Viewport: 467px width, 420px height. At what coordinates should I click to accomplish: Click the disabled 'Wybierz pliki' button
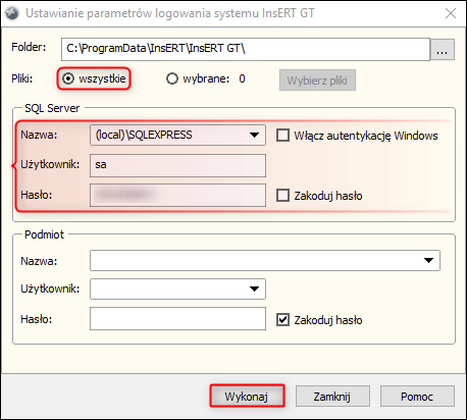tap(317, 80)
